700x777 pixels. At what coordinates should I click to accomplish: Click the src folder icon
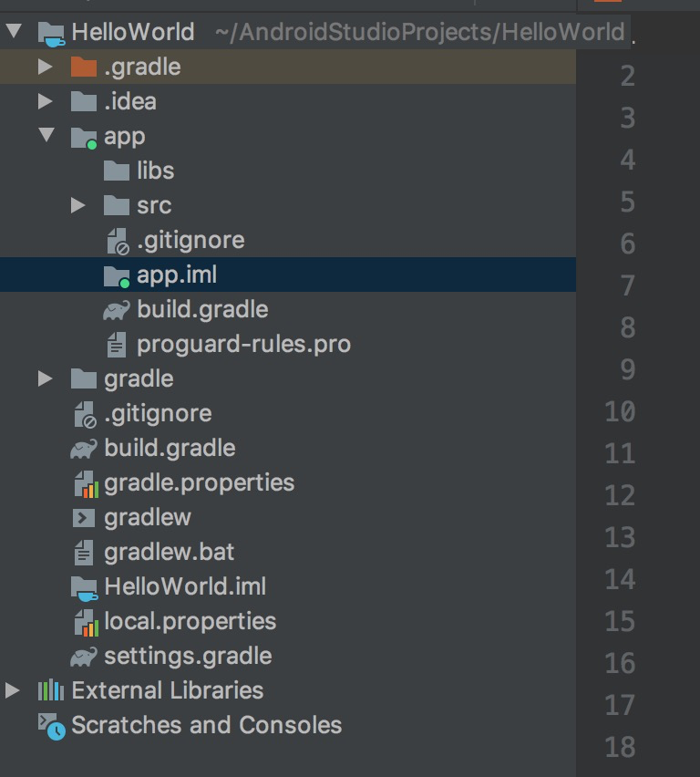(117, 205)
